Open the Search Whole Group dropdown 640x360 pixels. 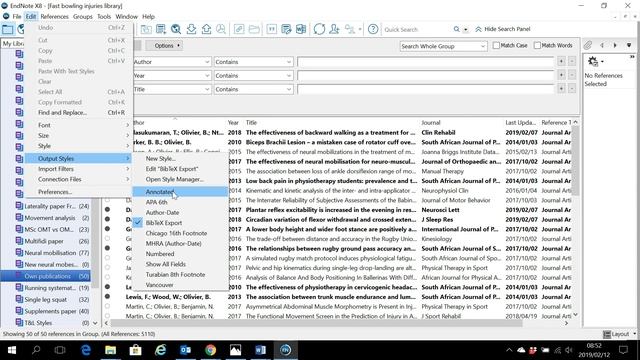click(443, 46)
